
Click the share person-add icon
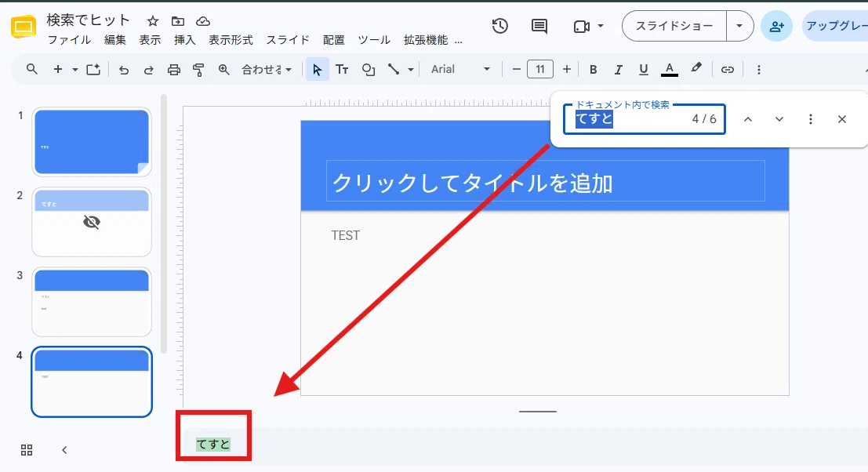point(777,26)
